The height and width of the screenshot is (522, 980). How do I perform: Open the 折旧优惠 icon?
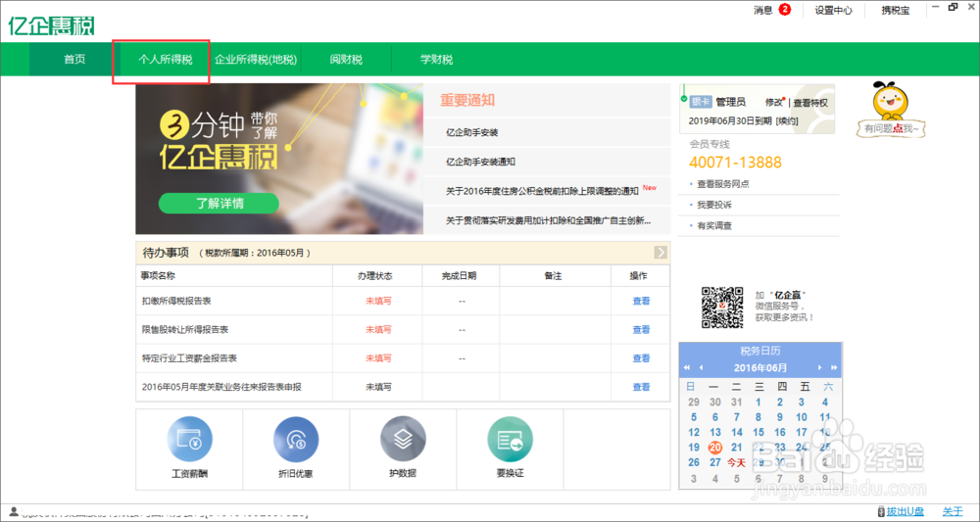[296, 439]
